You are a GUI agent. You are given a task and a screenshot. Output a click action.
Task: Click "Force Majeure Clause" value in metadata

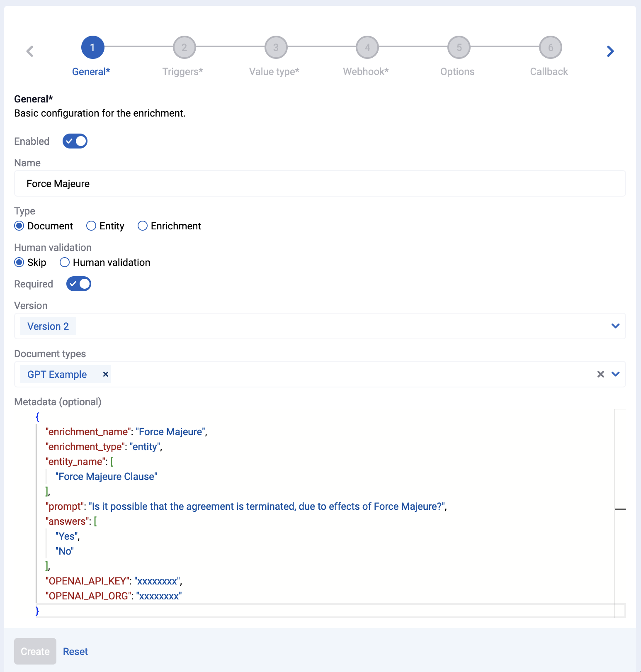(x=107, y=477)
